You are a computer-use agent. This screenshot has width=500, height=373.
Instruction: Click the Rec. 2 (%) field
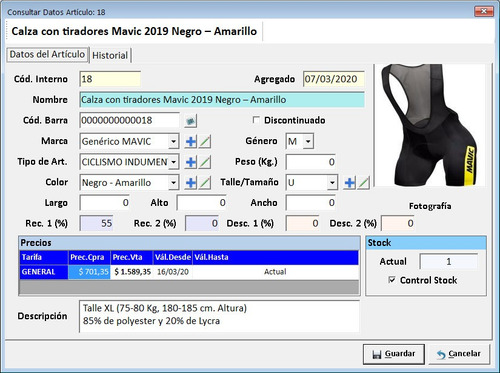pyautogui.click(x=202, y=223)
